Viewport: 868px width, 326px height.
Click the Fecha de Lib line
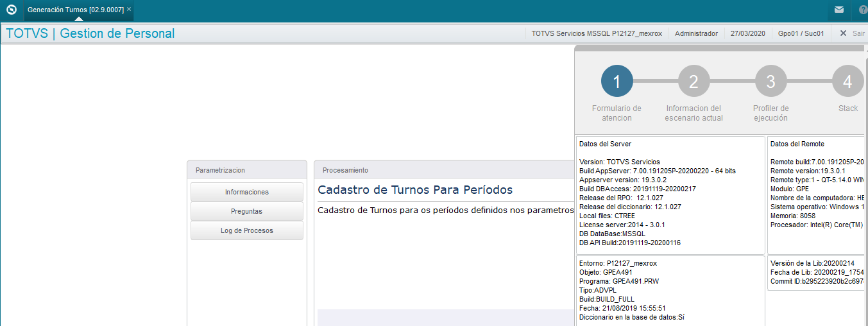tap(817, 272)
